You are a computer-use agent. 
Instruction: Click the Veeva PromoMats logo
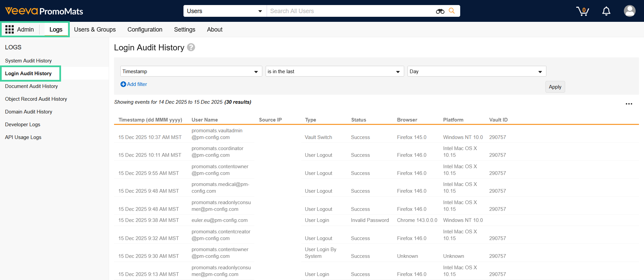[x=44, y=11]
